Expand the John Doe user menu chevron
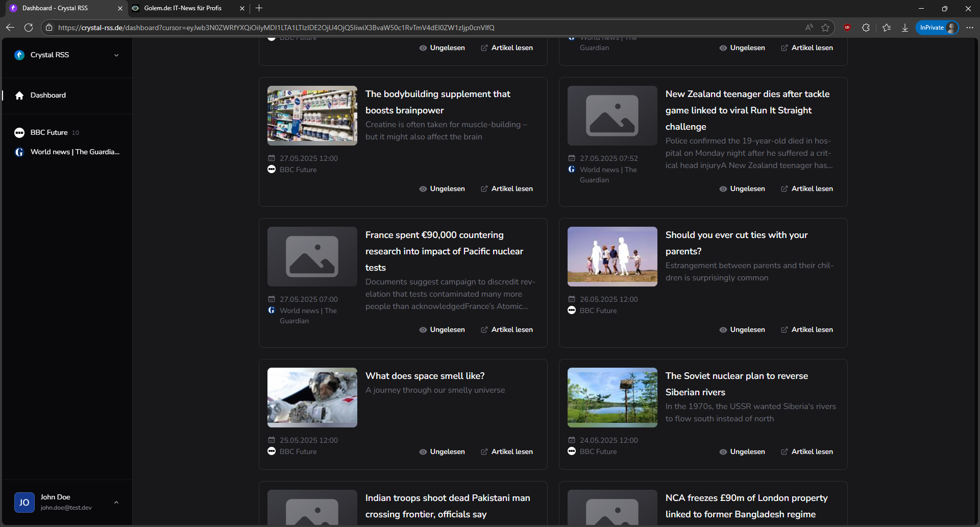 pos(116,502)
